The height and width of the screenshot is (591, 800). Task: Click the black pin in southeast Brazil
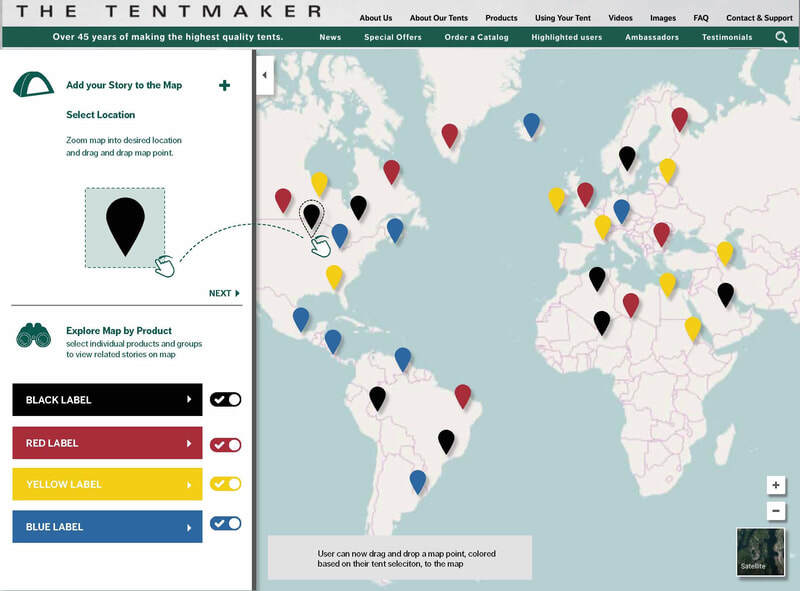(445, 441)
